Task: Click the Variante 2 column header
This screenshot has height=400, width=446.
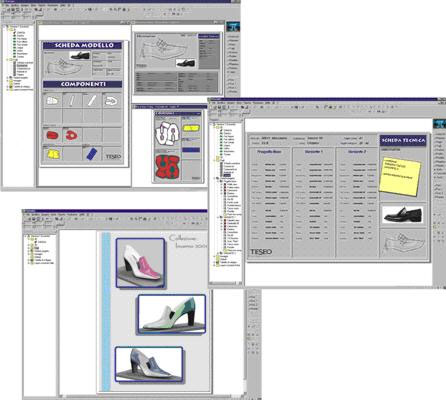Action: click(x=357, y=152)
